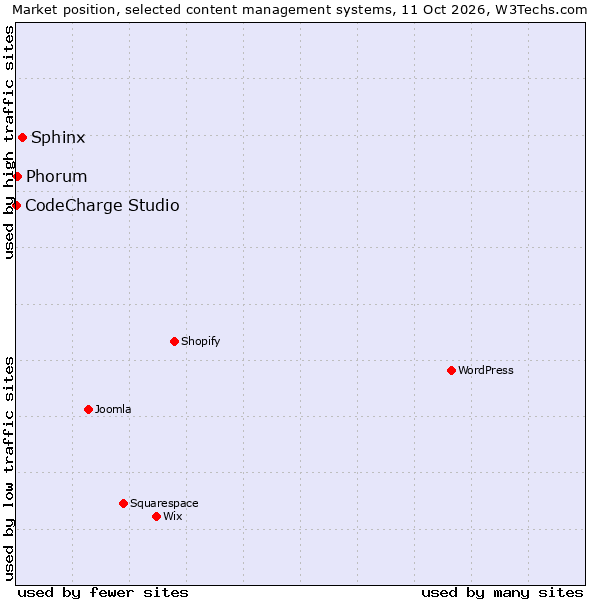Image resolution: width=600 pixels, height=600 pixels.
Task: Select the "CodeCharge Studio" label text
Action: (102, 205)
